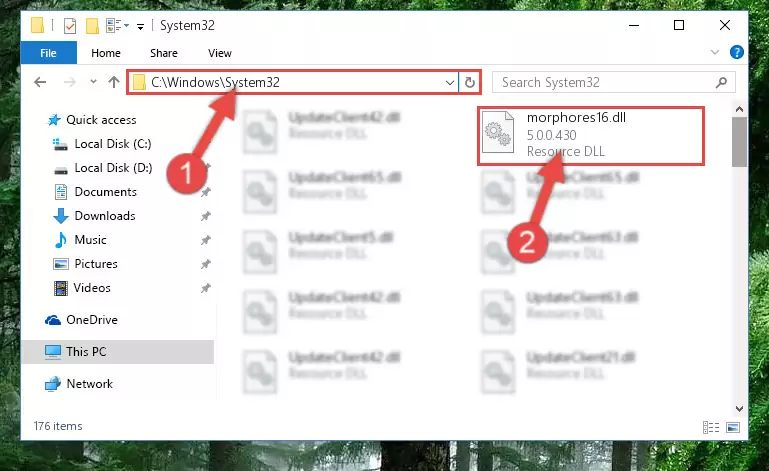
Task: Switch to large icons view in status bar
Action: 733,427
